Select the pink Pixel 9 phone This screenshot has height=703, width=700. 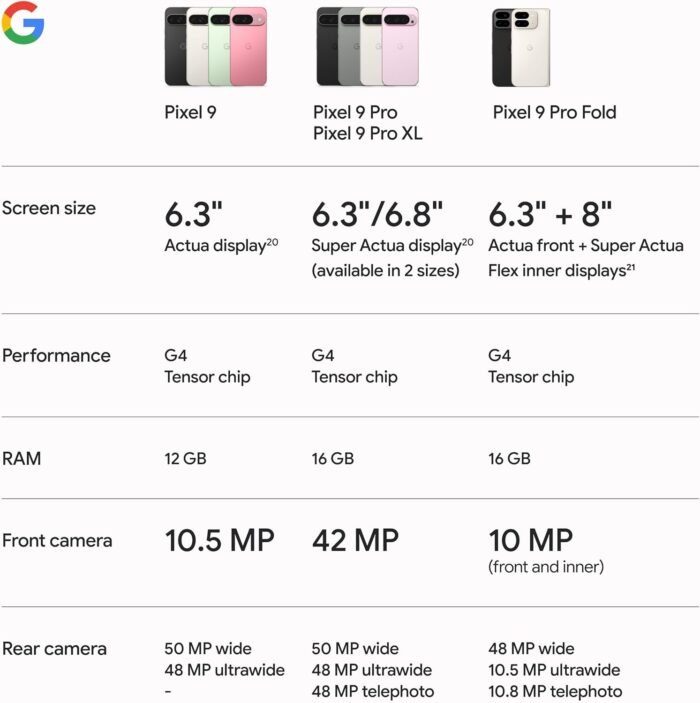pyautogui.click(x=248, y=52)
